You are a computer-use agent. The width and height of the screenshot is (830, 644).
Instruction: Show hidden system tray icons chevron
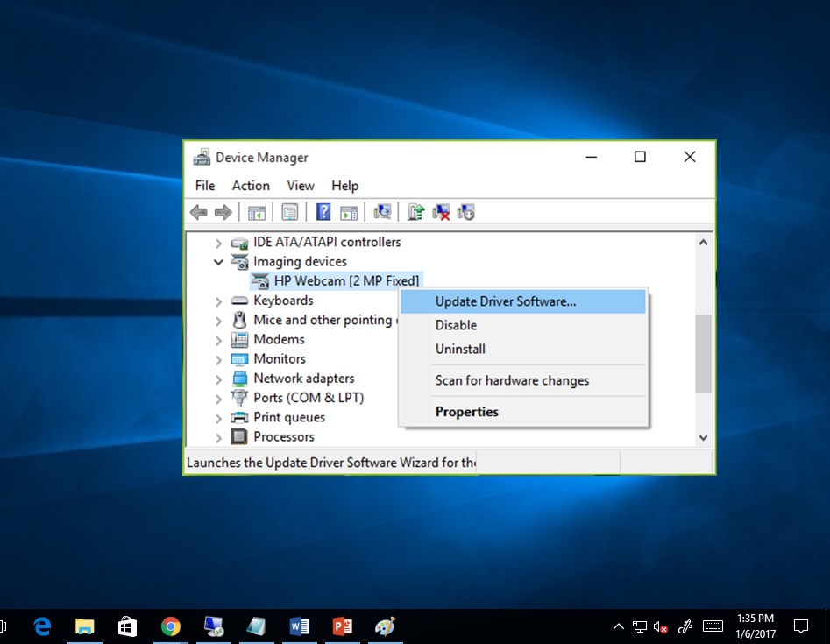[618, 627]
